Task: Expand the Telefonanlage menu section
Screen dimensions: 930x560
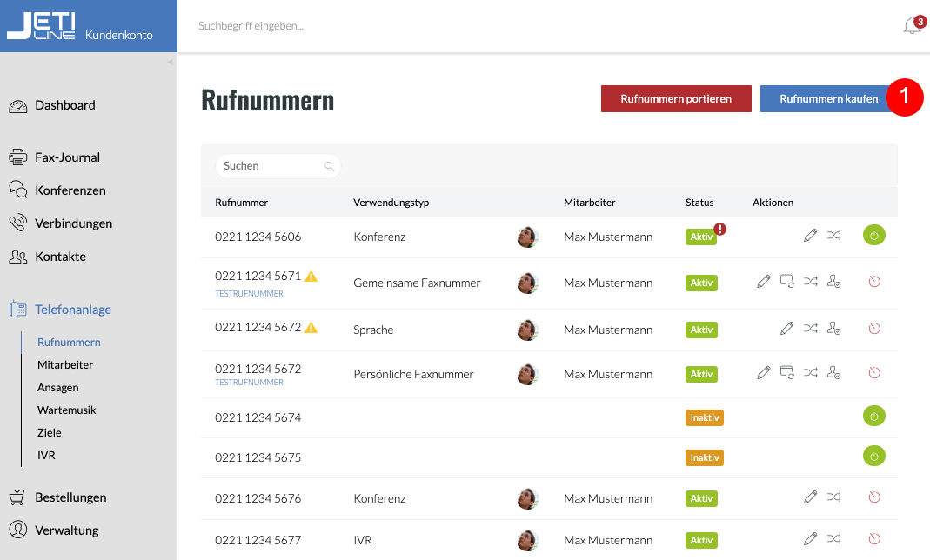Action: click(x=73, y=310)
